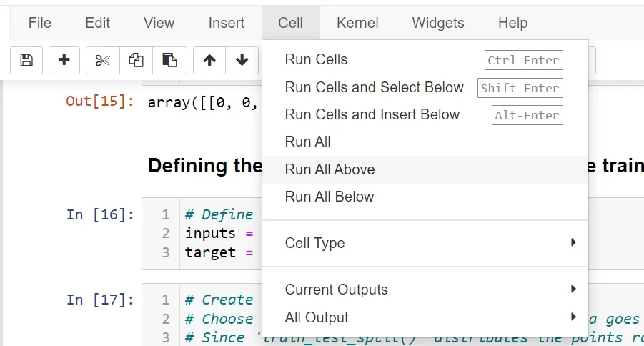Open the Widgets menu
Viewport: 644px width, 346px height.
[438, 23]
